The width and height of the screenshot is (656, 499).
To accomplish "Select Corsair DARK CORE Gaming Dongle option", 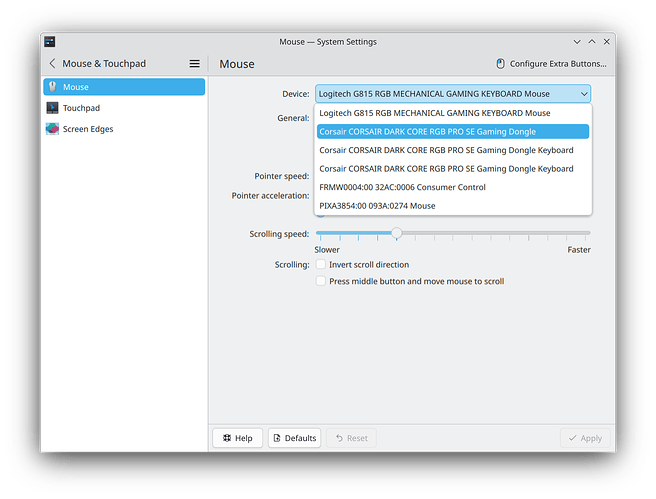I will click(453, 131).
